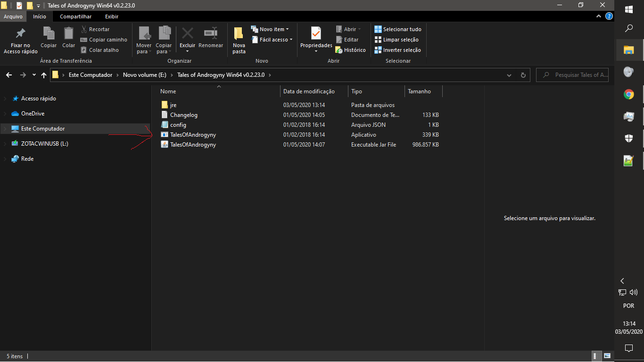Go back with the left arrow
Viewport: 644px width, 362px height.
[x=9, y=75]
